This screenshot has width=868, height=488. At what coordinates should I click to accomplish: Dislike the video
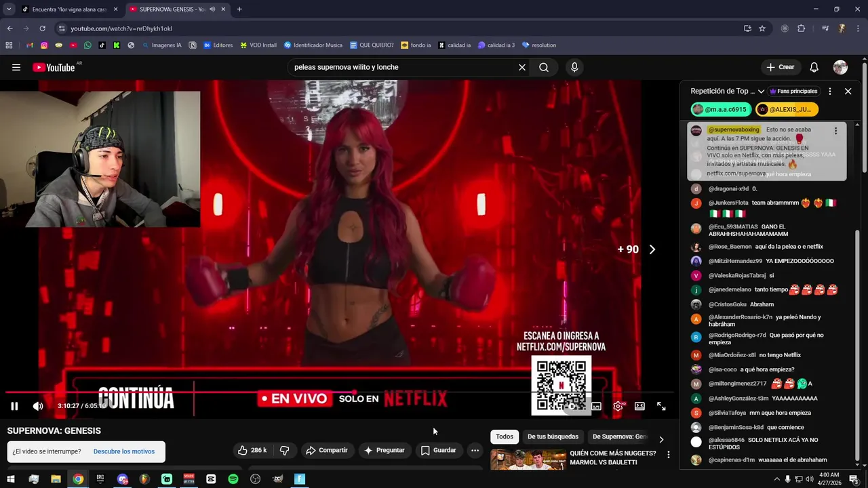[285, 450]
